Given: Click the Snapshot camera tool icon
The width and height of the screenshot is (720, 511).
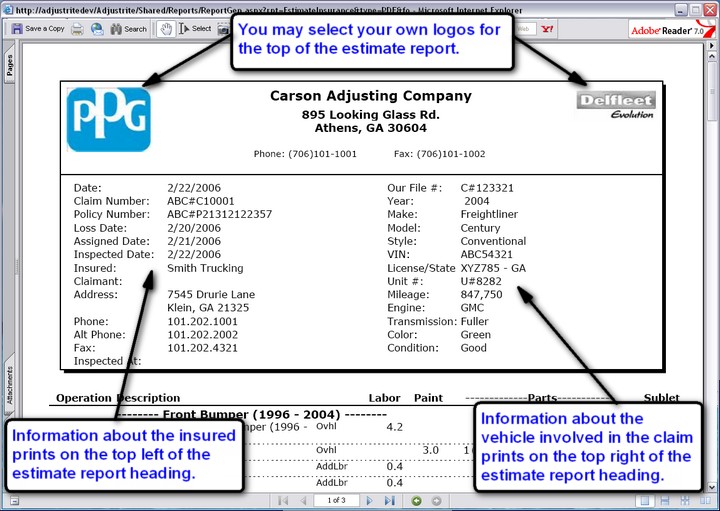Looking at the screenshot, I should [x=223, y=29].
